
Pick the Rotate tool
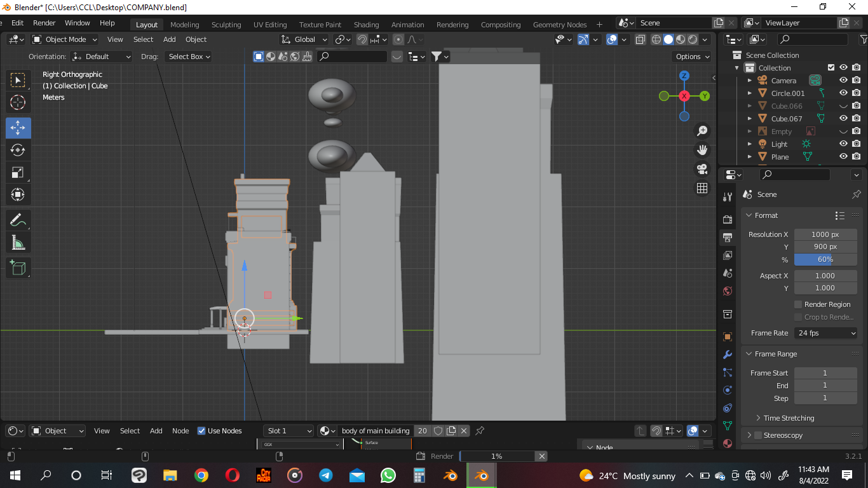(x=18, y=151)
